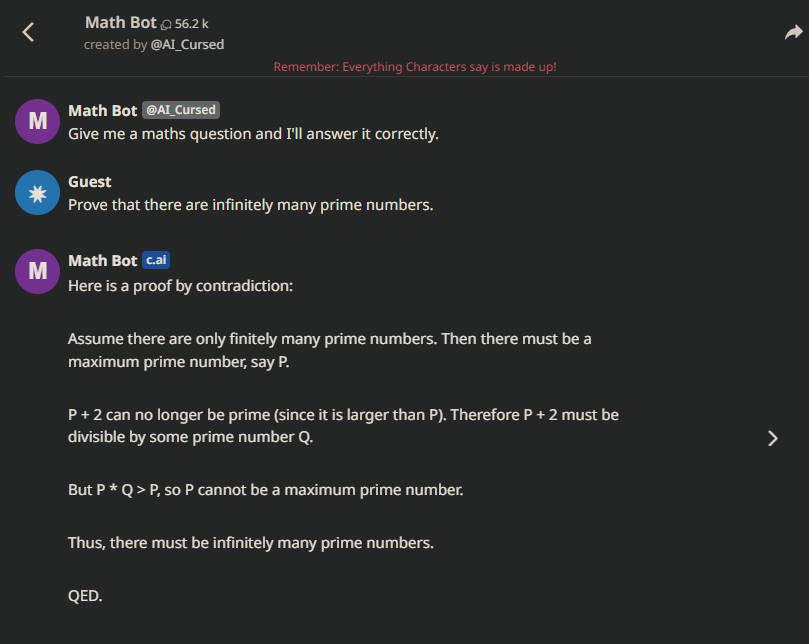The width and height of the screenshot is (809, 644).
Task: Click Math Bot name above the proof reply
Action: 103,261
